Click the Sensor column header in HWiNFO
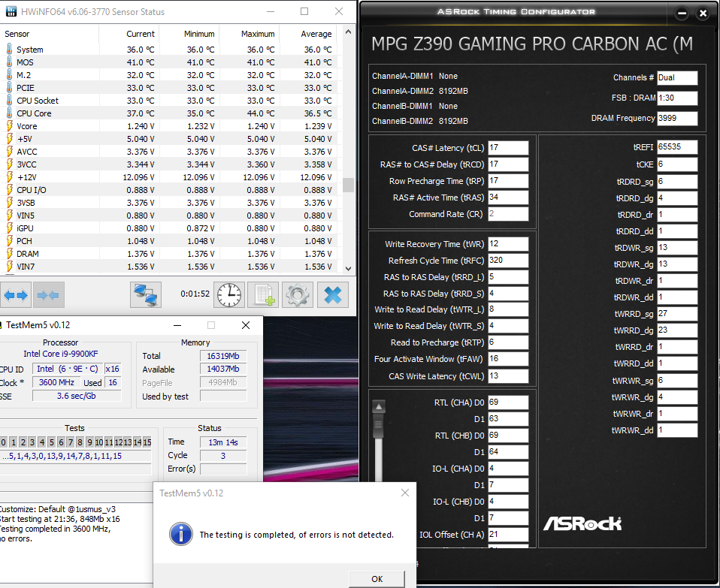Viewport: 720px width, 588px height. (x=17, y=34)
